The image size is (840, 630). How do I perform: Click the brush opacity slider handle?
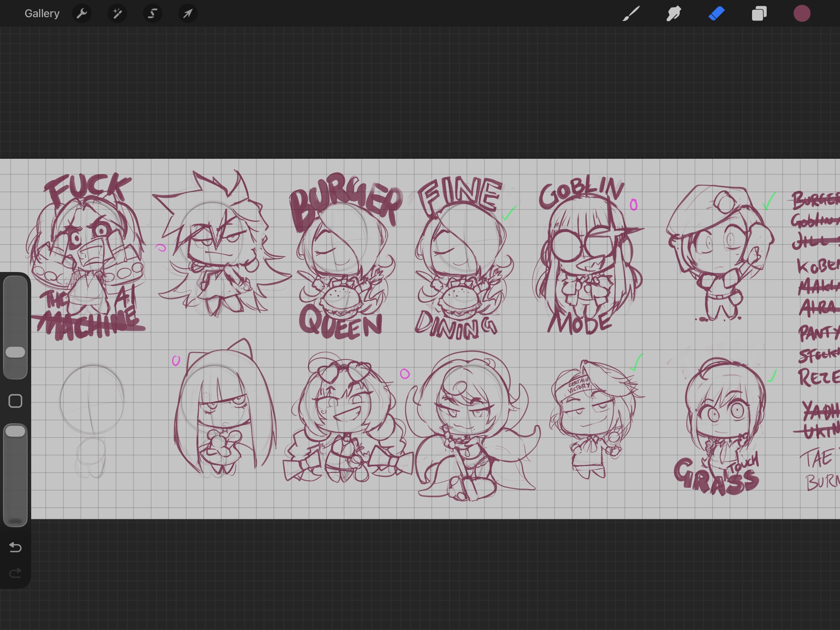(x=16, y=431)
